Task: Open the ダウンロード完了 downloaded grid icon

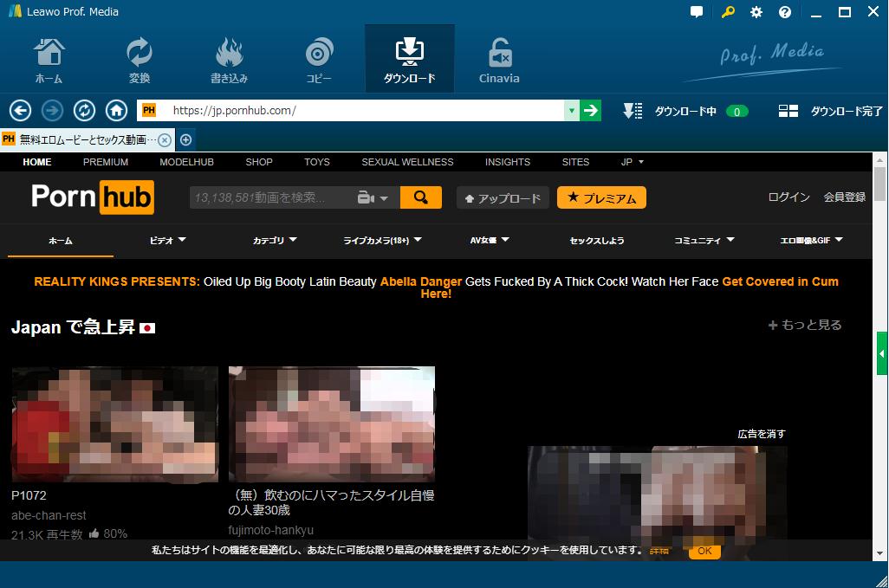Action: pyautogui.click(x=788, y=111)
